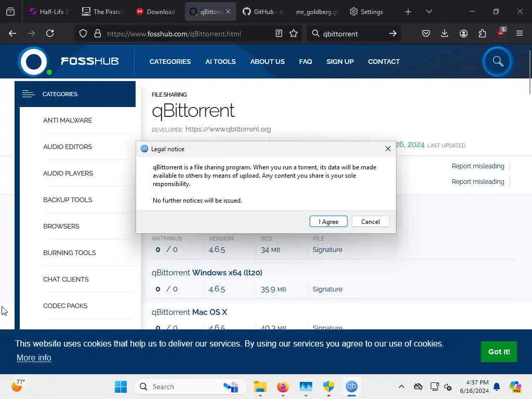Open the Pocket save icon

pyautogui.click(x=426, y=34)
